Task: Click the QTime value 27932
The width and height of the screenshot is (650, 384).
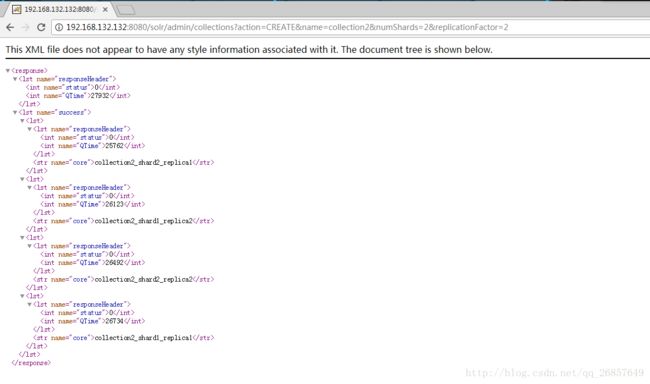Action: click(99, 95)
